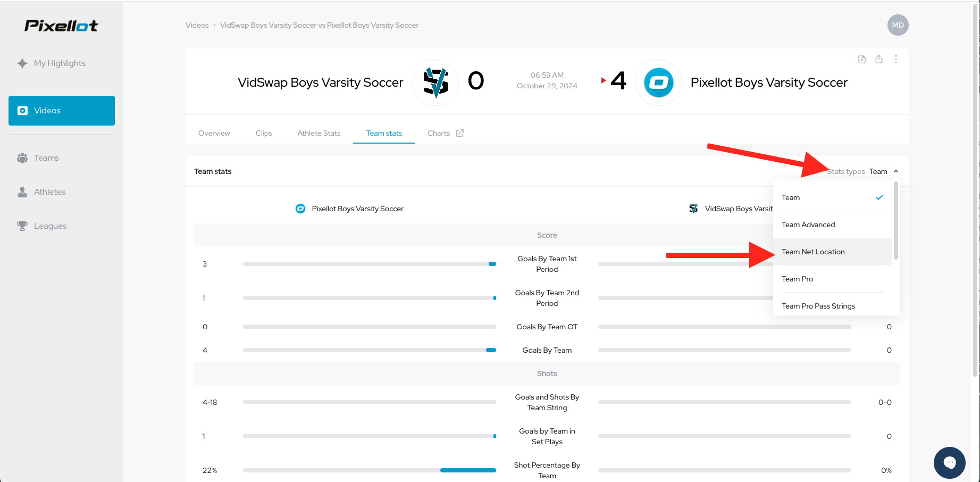Open the Athletes section

[49, 192]
